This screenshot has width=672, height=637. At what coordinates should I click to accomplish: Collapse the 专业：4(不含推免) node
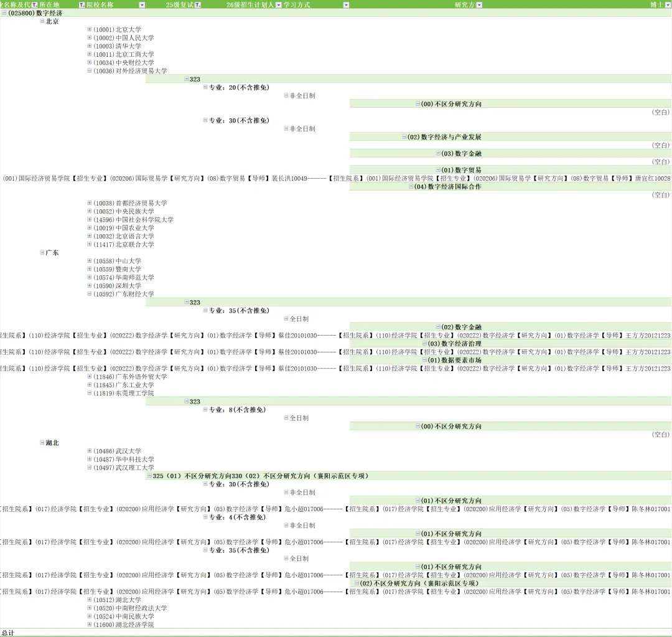click(205, 517)
